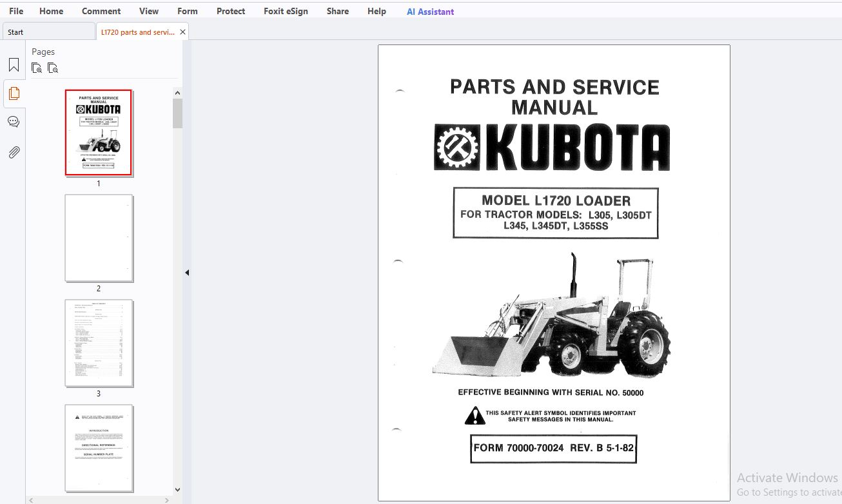Select page 4 introduction thumbnail
The height and width of the screenshot is (504, 842).
tap(99, 448)
